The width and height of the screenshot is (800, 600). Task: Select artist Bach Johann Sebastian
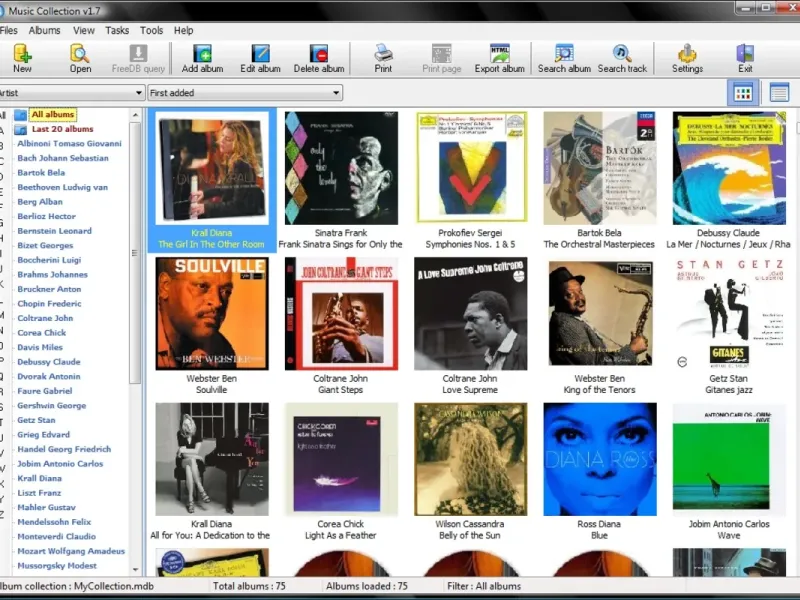click(63, 158)
